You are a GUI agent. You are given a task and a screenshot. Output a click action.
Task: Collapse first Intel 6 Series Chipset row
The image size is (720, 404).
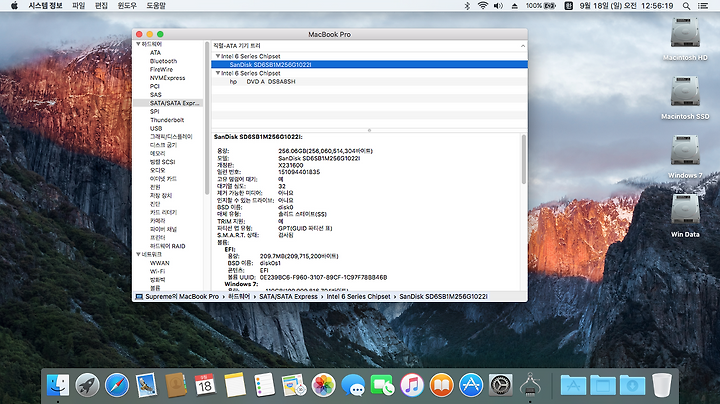(x=218, y=56)
